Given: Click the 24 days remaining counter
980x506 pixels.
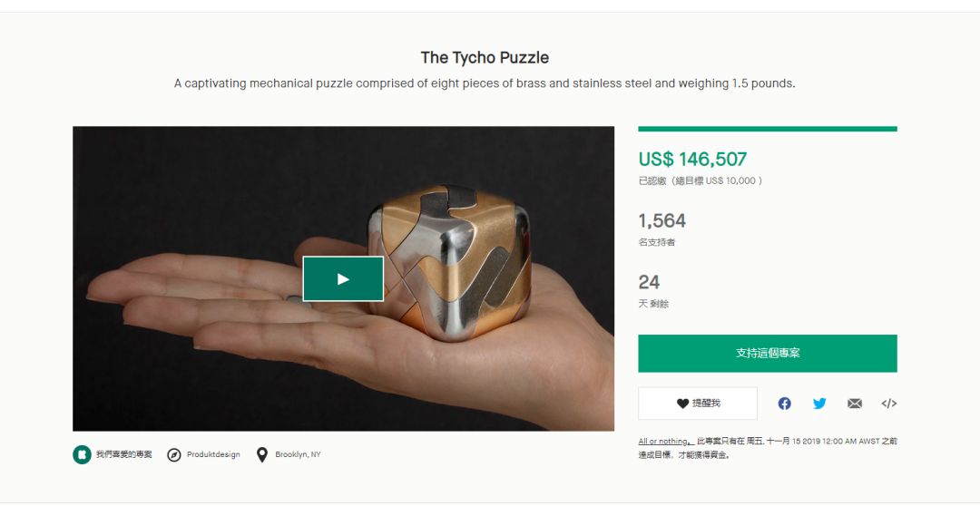Looking at the screenshot, I should coord(649,282).
